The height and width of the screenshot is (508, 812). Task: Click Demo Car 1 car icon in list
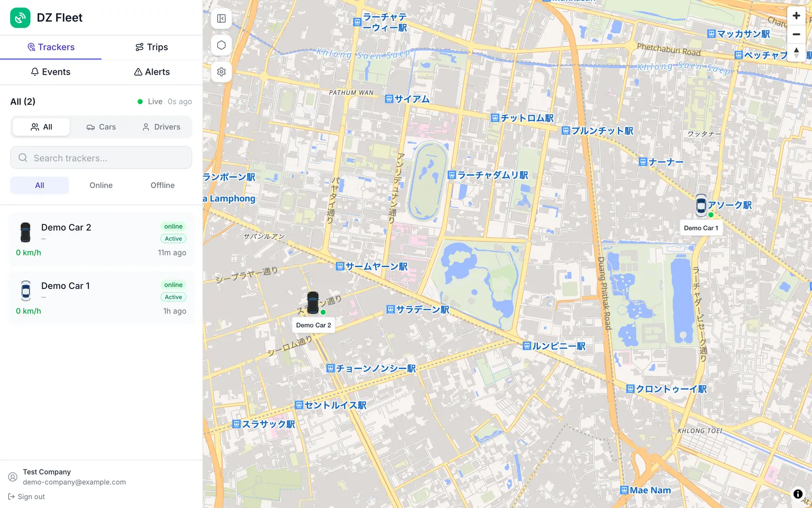point(25,291)
